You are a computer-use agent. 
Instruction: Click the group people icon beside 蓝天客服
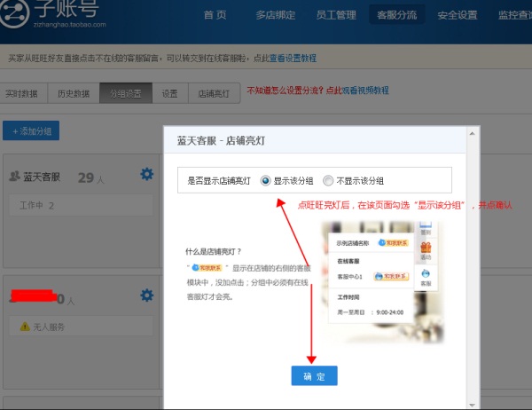click(x=14, y=176)
